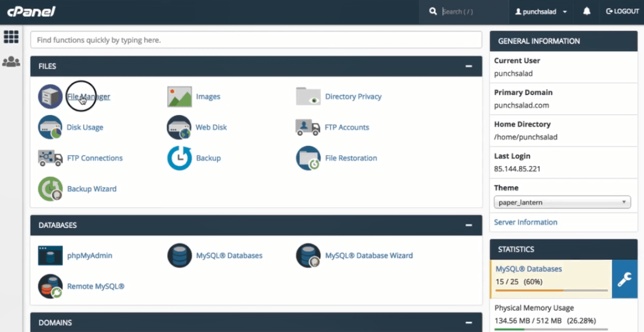Open the File Restoration link
644x332 pixels.
(x=351, y=158)
